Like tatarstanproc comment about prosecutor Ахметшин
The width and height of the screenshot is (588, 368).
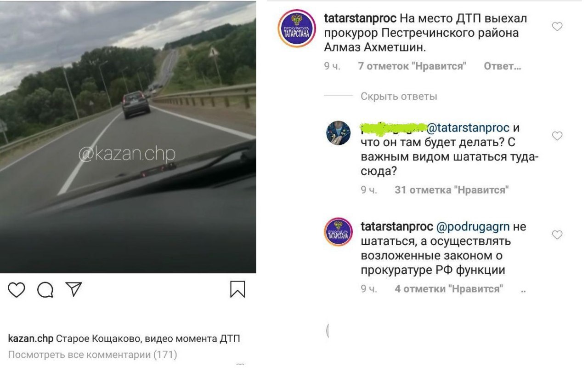coord(557,27)
